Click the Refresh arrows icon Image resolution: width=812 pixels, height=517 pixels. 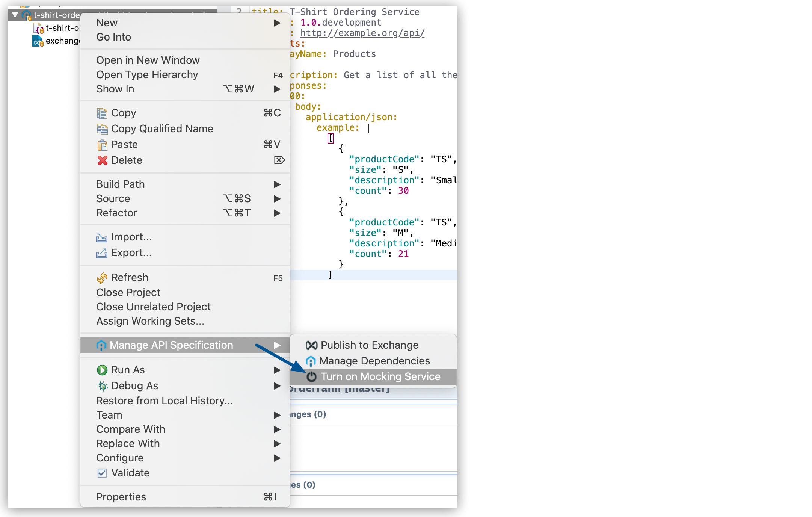[x=101, y=277]
